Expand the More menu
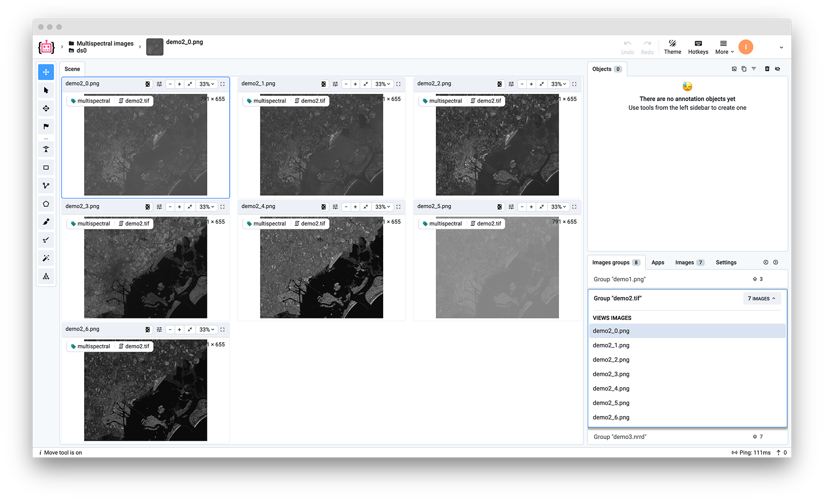The height and width of the screenshot is (504, 824). point(724,47)
